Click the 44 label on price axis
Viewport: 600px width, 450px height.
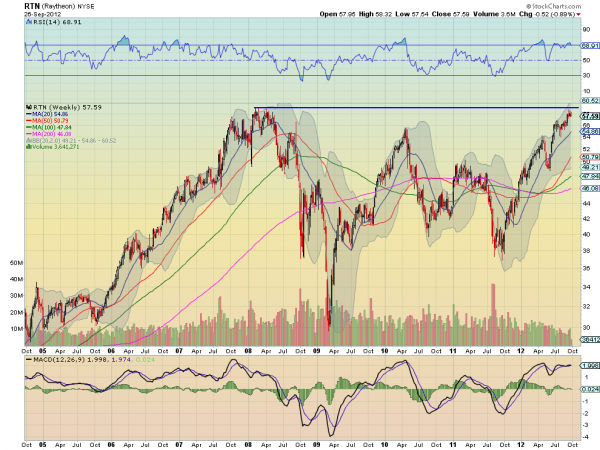586,203
